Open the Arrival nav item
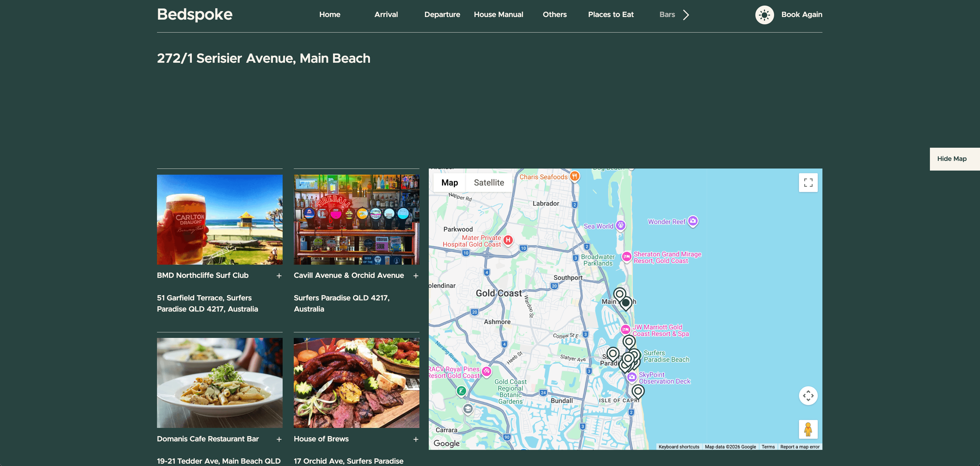 (386, 14)
